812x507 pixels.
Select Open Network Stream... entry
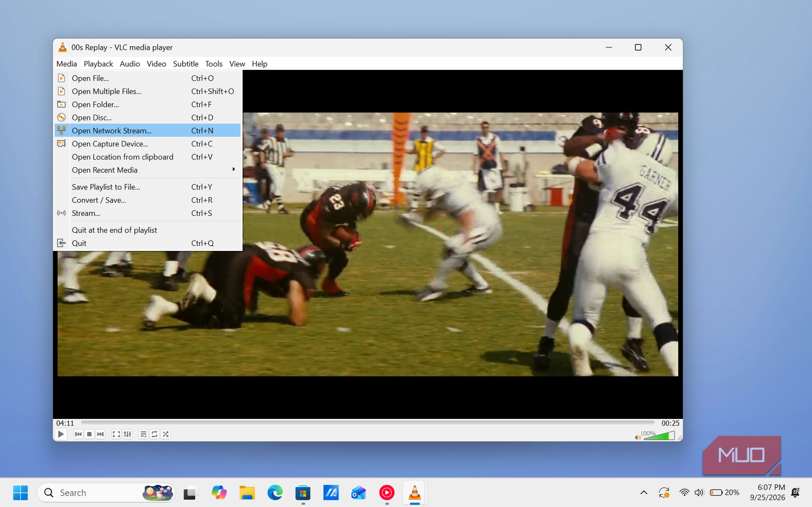148,131
